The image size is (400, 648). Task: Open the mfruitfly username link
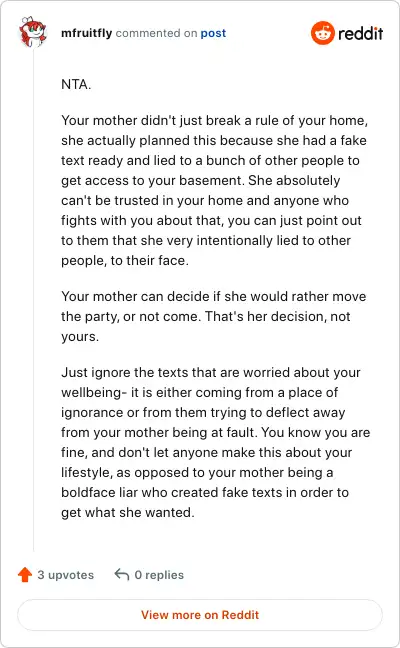tap(86, 33)
